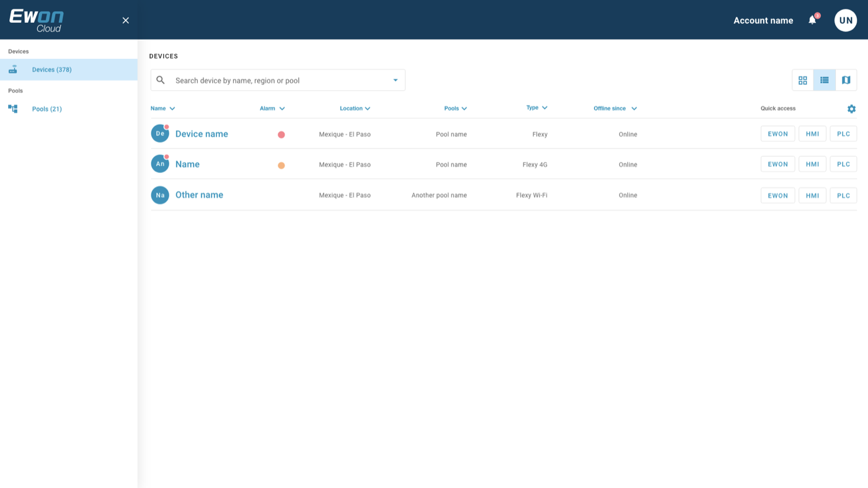Open the notifications bell
This screenshot has width=868, height=488.
(x=812, y=20)
